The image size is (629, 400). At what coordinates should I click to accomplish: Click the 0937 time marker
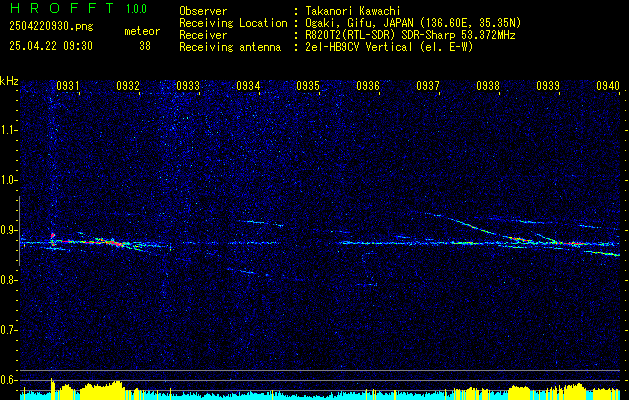pos(428,86)
